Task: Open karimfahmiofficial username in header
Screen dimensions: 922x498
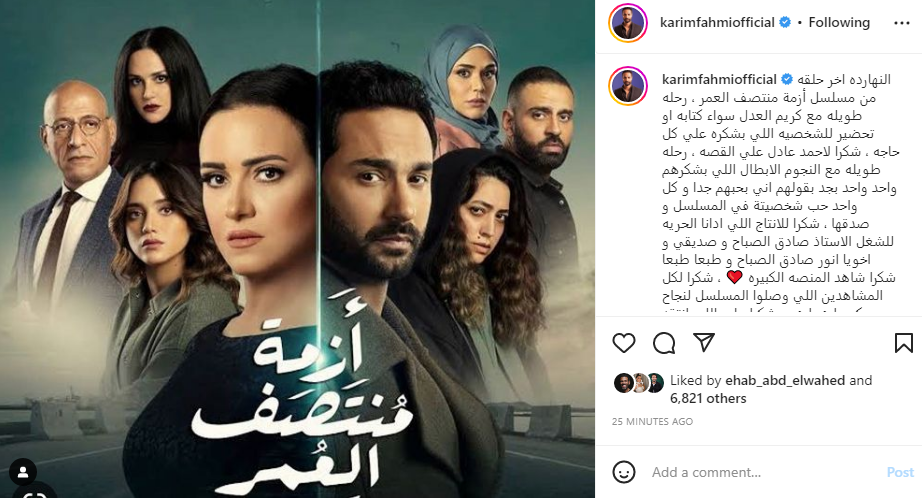Action: pyautogui.click(x=717, y=22)
